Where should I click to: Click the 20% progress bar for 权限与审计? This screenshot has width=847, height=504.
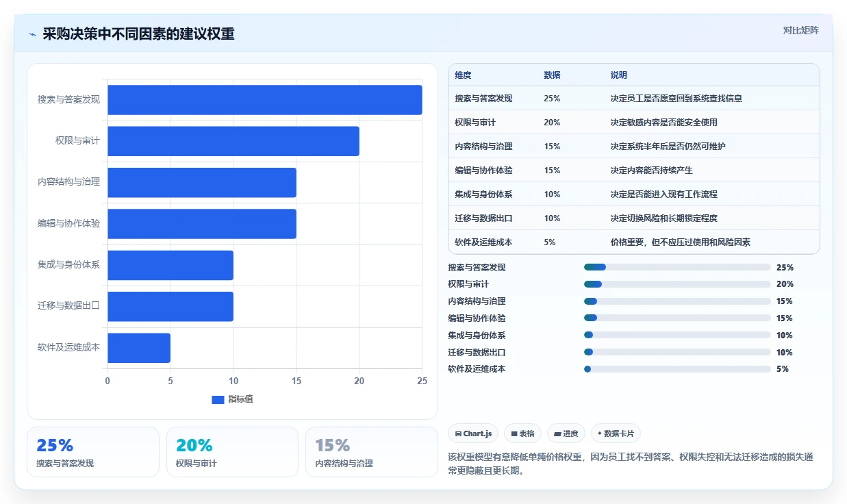tap(677, 284)
